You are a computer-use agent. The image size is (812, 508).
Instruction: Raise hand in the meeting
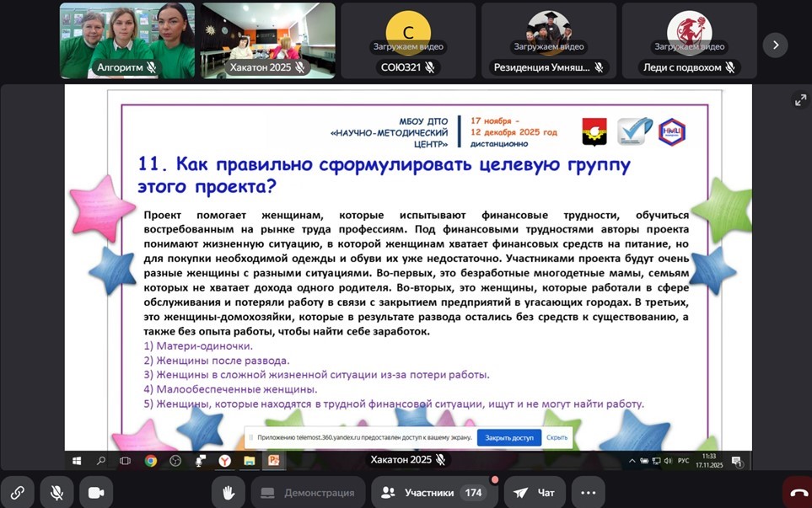click(x=228, y=493)
